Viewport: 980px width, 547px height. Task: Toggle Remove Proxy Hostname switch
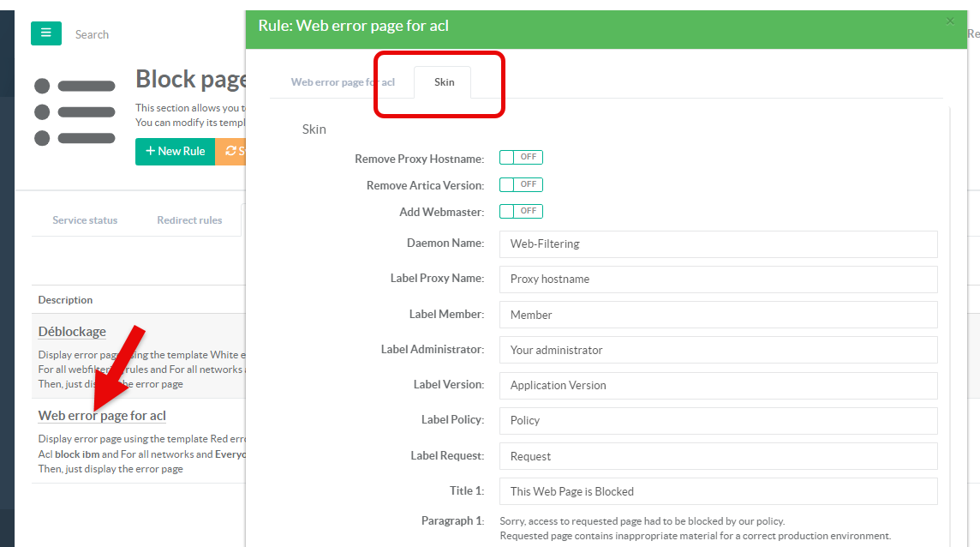521,158
